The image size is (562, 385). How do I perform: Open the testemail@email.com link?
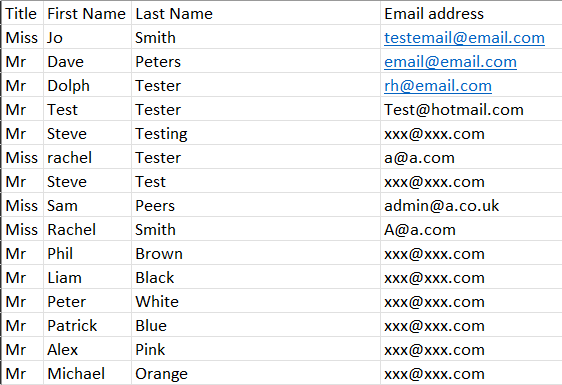pos(464,38)
